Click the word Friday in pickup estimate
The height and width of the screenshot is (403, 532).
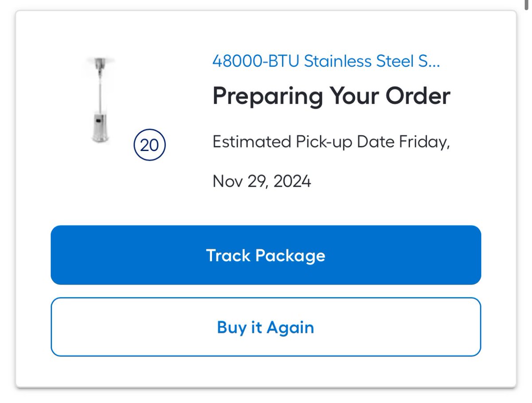[422, 143]
